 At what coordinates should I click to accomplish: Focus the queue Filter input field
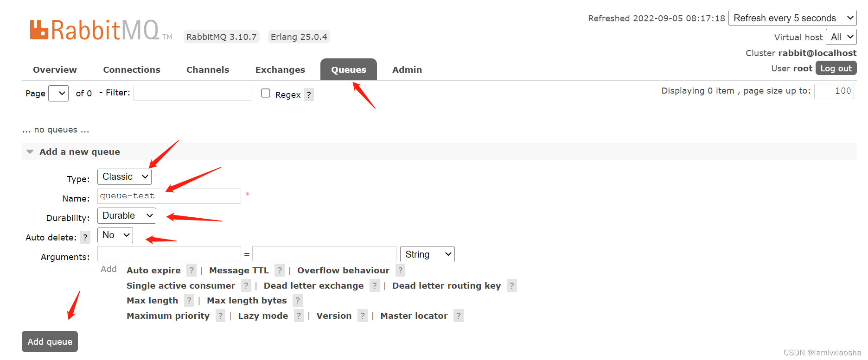192,93
